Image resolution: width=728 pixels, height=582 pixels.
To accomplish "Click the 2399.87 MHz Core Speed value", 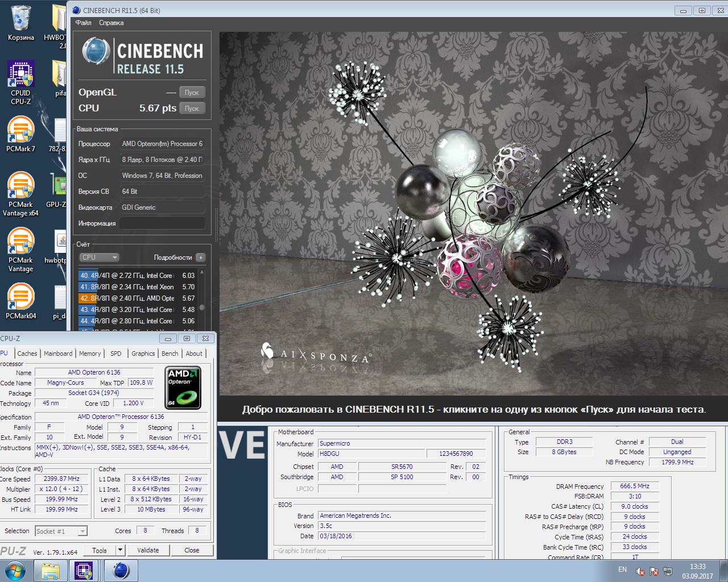I will (x=61, y=479).
